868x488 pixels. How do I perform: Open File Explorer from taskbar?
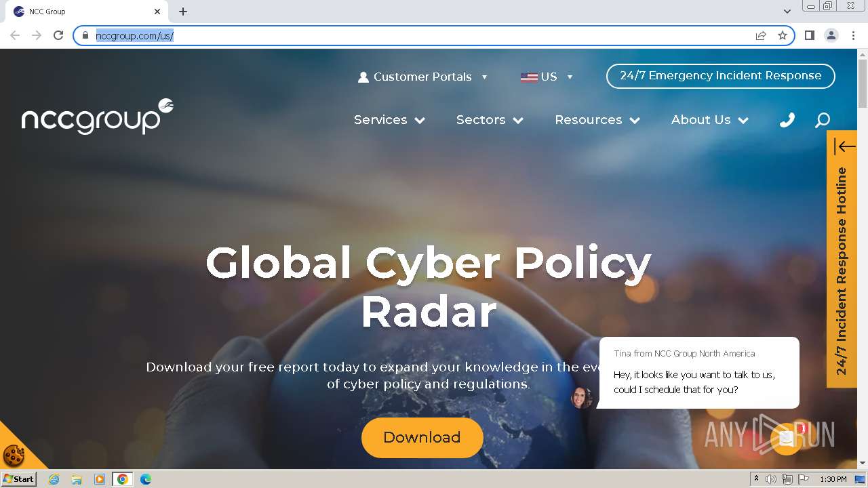tap(77, 479)
